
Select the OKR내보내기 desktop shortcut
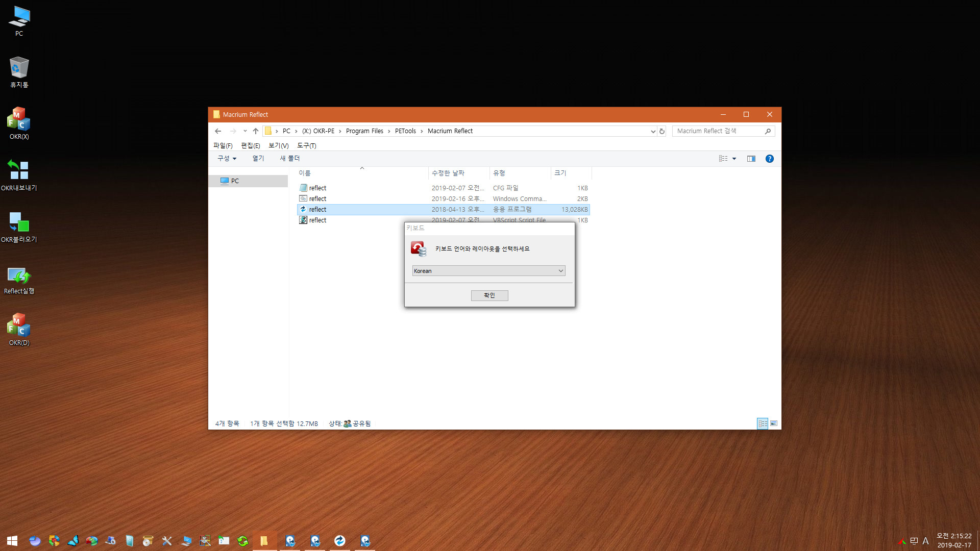point(19,175)
